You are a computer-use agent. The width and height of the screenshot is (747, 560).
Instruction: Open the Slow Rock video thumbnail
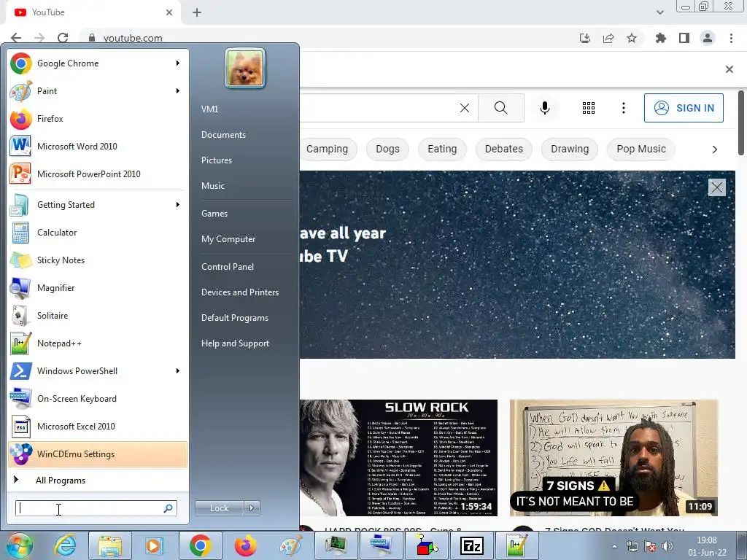(398, 458)
